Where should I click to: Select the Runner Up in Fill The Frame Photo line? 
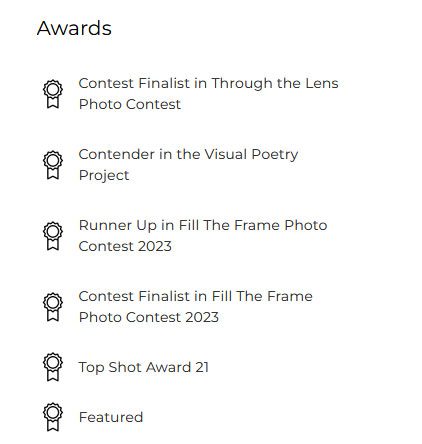click(203, 225)
